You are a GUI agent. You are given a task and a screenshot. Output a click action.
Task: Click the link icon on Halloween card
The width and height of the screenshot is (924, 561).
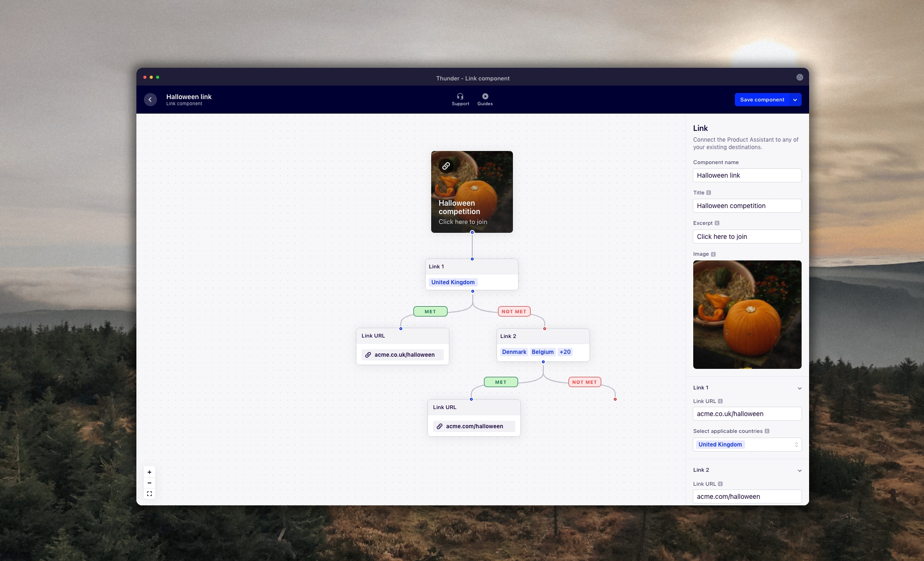click(x=446, y=166)
